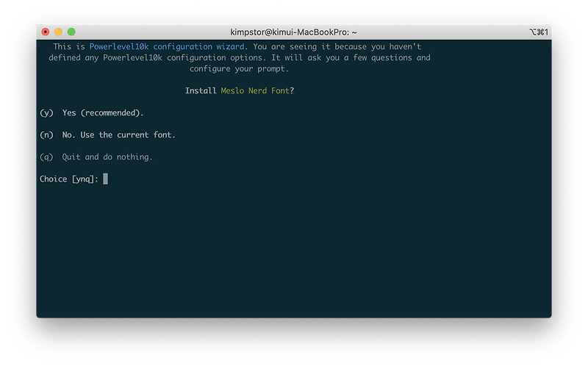Click the 'Choice [ynq]:' prompt text

(69, 179)
